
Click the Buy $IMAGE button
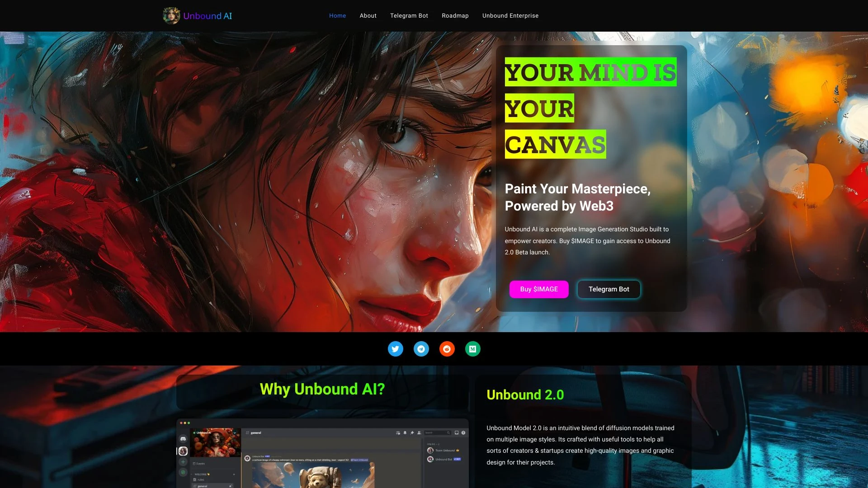[x=539, y=289]
